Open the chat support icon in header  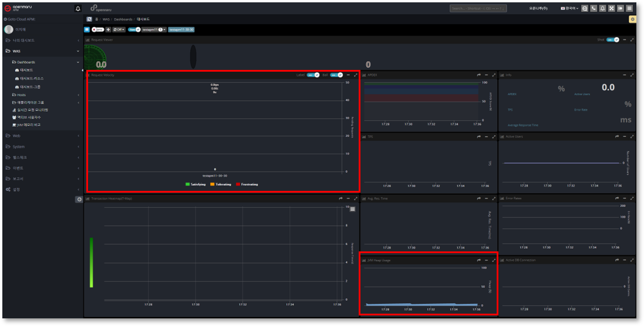(x=585, y=9)
